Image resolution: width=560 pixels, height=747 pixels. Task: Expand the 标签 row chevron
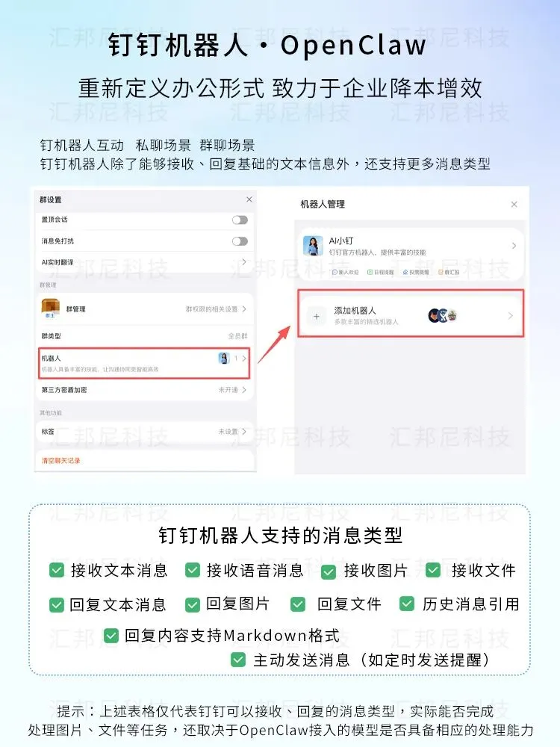pyautogui.click(x=244, y=432)
